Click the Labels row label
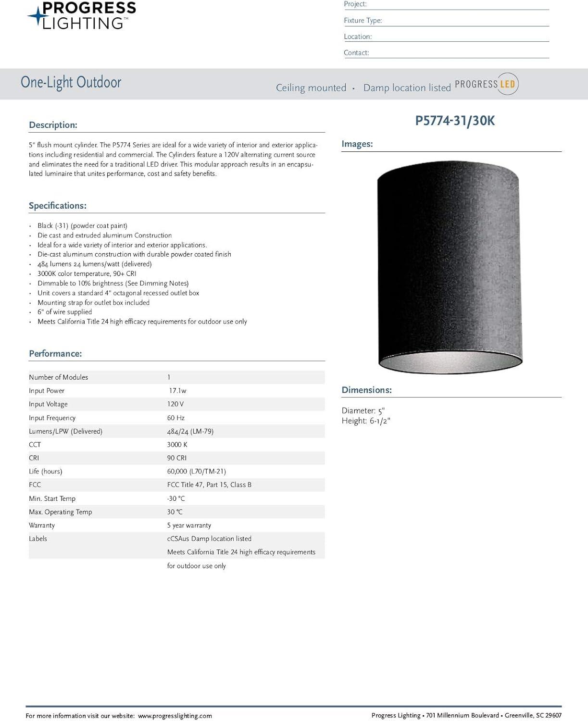Viewport: 588px width, 721px height. click(38, 539)
